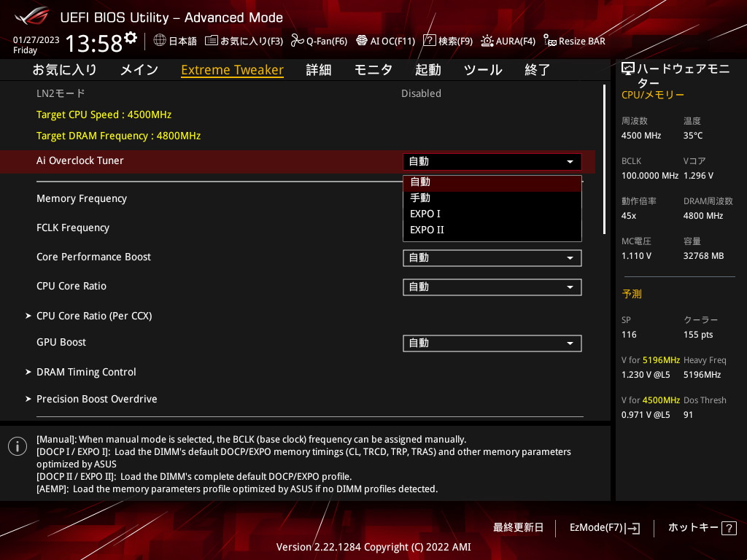Select 手動 in the Overclock Tuner list
This screenshot has width=747, height=560.
coord(492,198)
